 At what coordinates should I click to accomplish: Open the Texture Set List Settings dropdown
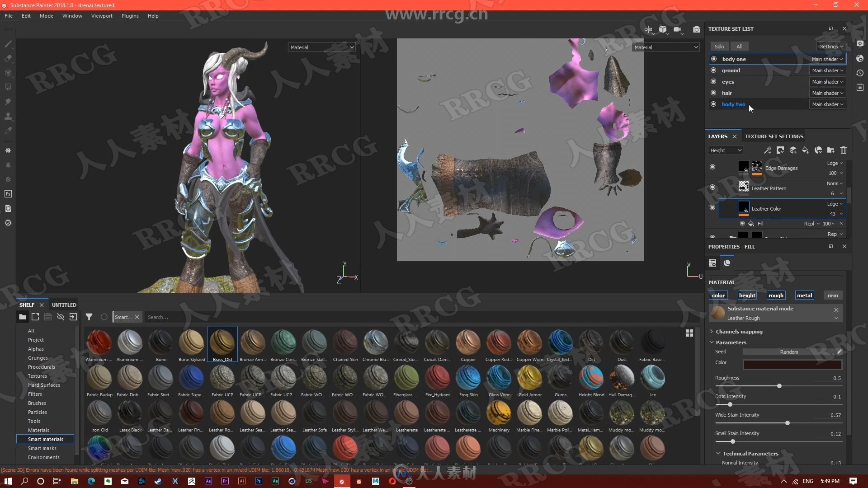click(x=831, y=46)
